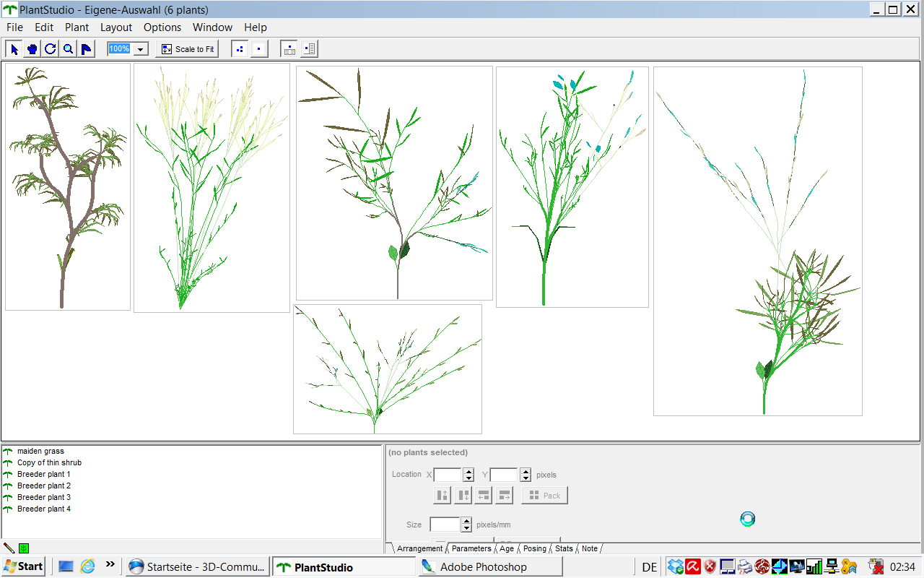Click the brown-stemmed shrub plant drawing
The width and height of the screenshot is (924, 578).
tap(68, 186)
